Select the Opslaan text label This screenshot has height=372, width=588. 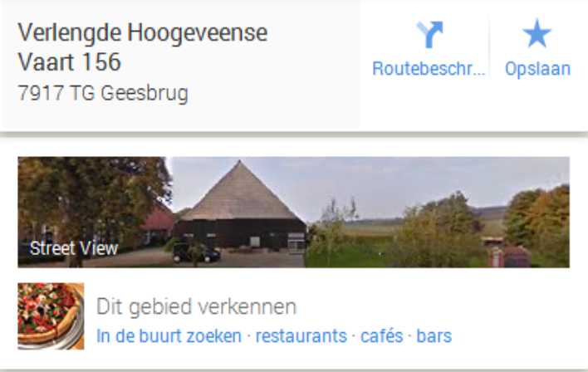(537, 69)
